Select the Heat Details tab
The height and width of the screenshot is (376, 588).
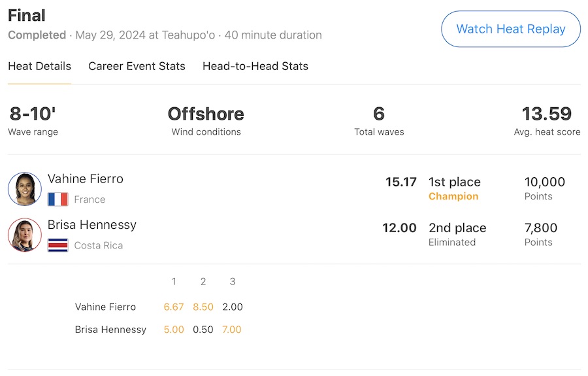[x=39, y=66]
